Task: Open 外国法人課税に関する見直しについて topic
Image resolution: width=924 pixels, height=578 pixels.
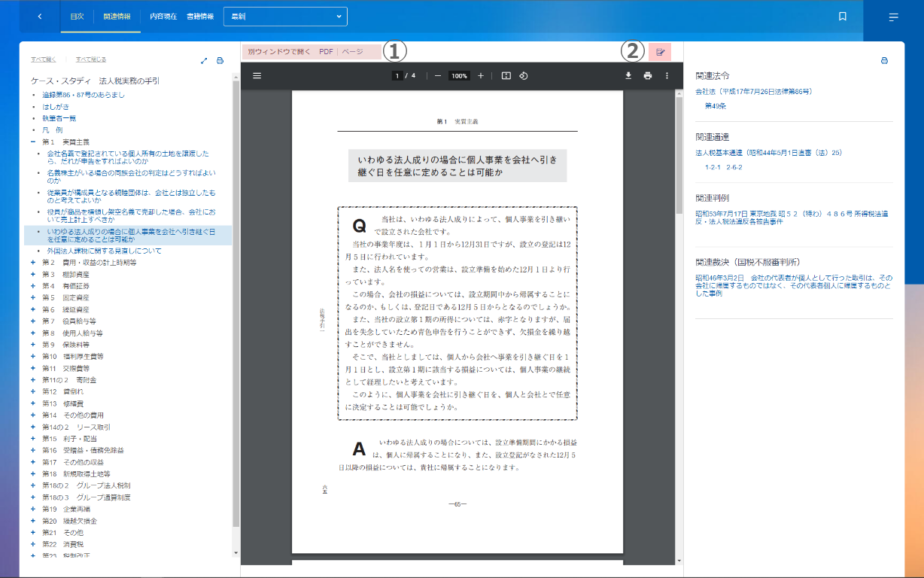Action: [104, 251]
